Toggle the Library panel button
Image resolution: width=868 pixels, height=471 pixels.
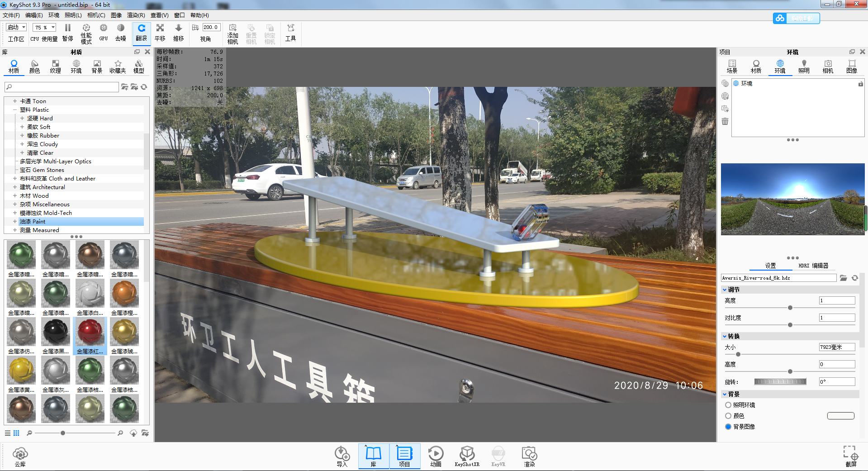374,456
